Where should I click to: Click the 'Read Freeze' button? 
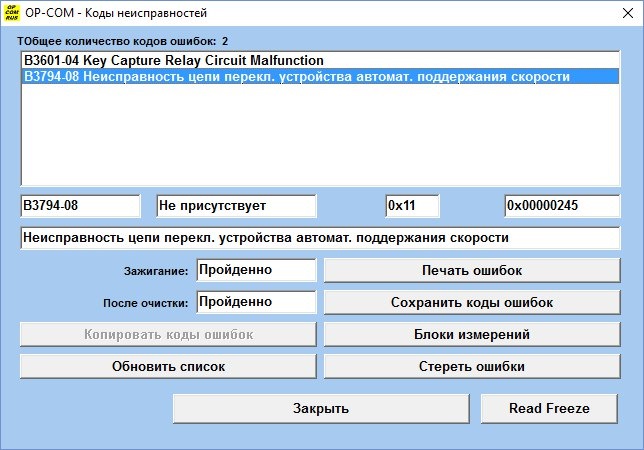(549, 409)
